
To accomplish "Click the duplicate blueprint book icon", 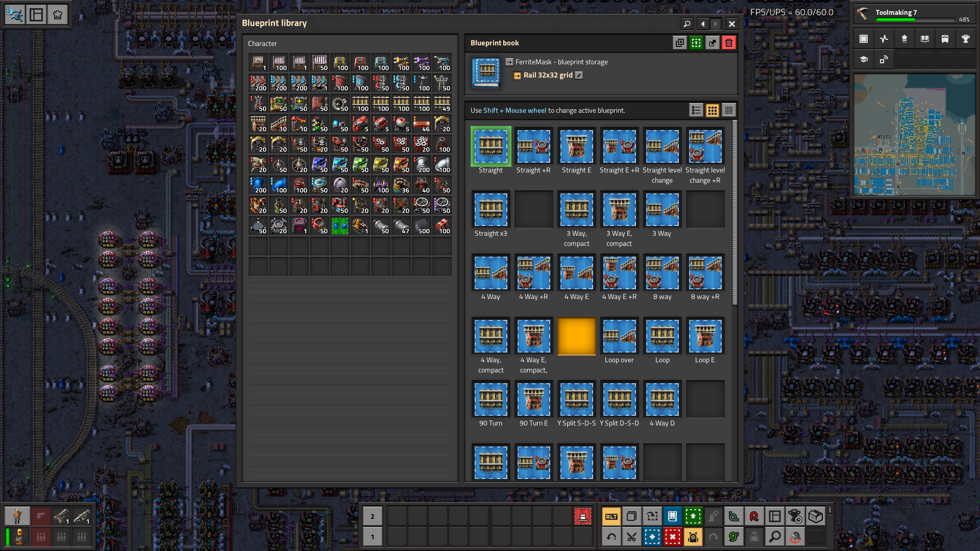I will (680, 43).
